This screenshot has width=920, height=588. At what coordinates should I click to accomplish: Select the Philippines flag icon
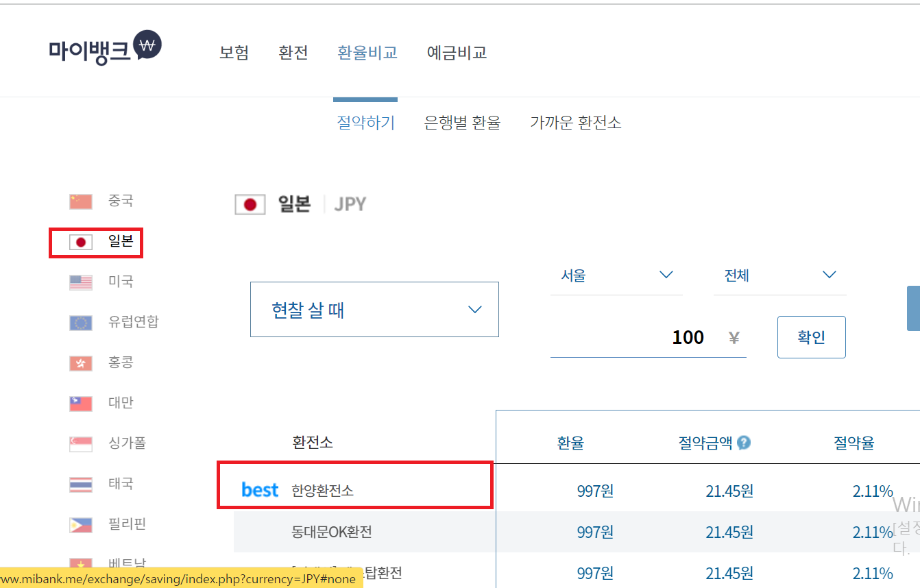(x=81, y=525)
